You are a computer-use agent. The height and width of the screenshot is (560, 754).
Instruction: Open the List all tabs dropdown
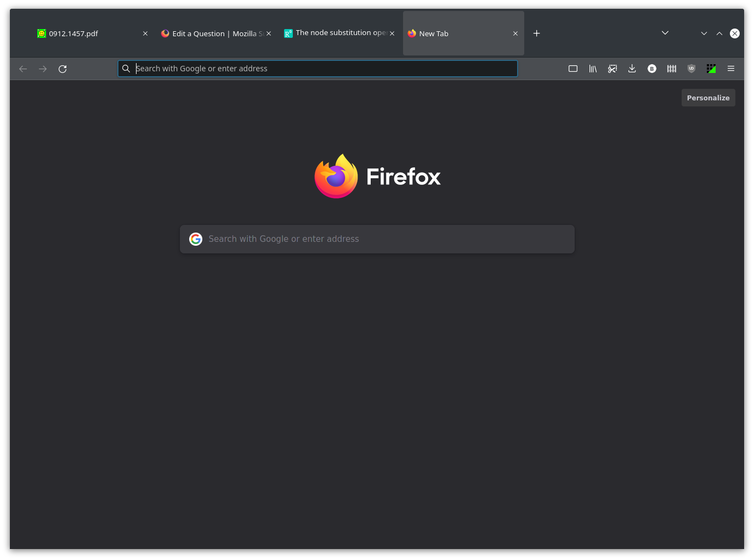(x=665, y=33)
